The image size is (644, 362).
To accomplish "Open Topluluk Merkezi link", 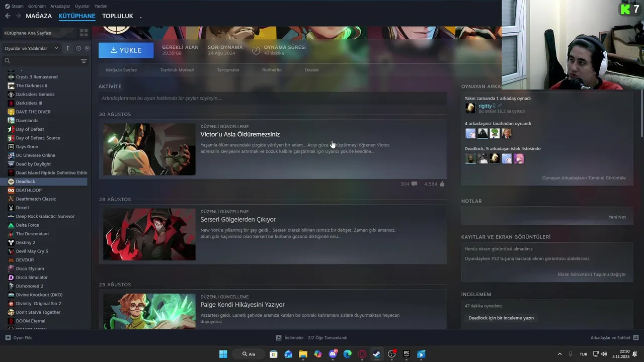I will pos(177,70).
